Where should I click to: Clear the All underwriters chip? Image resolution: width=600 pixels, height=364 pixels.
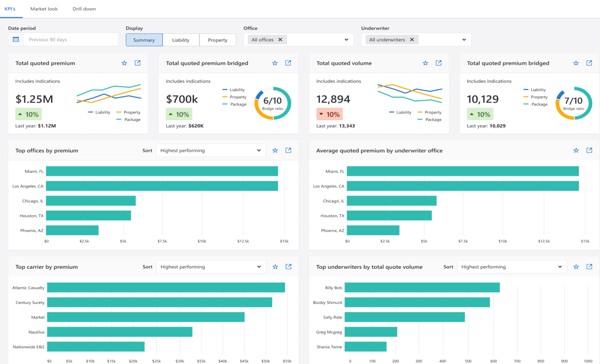(x=412, y=40)
